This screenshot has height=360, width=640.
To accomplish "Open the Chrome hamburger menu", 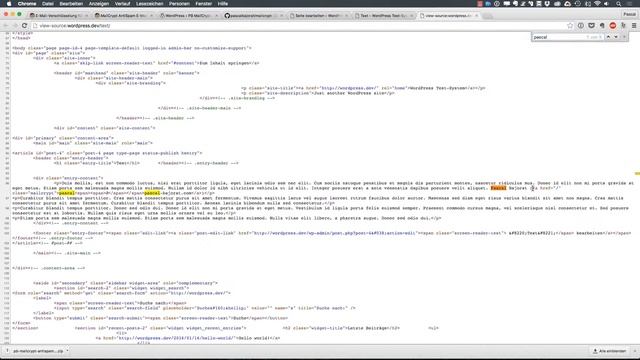I will click(634, 26).
